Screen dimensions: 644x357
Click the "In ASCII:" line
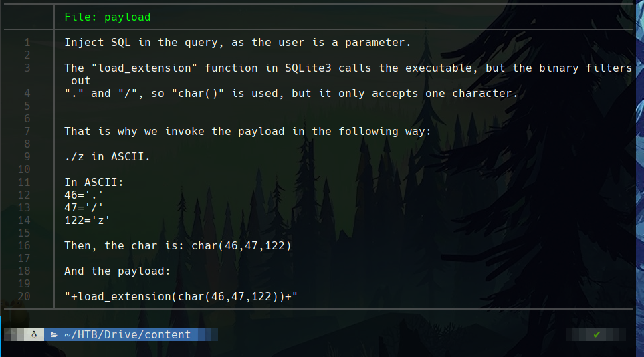94,183
